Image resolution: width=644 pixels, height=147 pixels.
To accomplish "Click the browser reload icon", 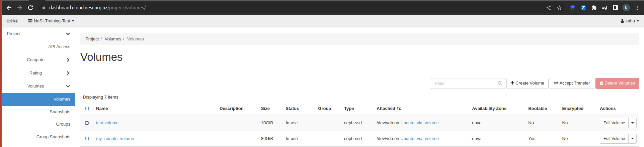I will (x=30, y=8).
